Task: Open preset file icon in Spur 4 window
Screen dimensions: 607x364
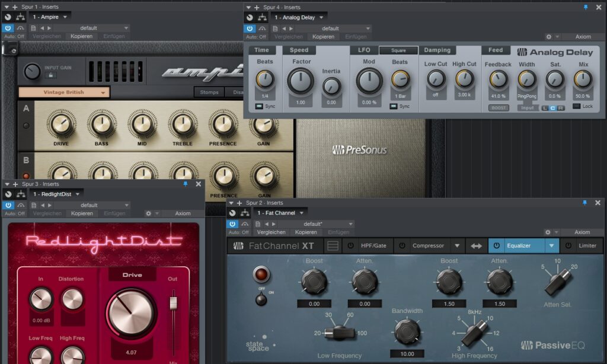Action: pyautogui.click(x=275, y=28)
